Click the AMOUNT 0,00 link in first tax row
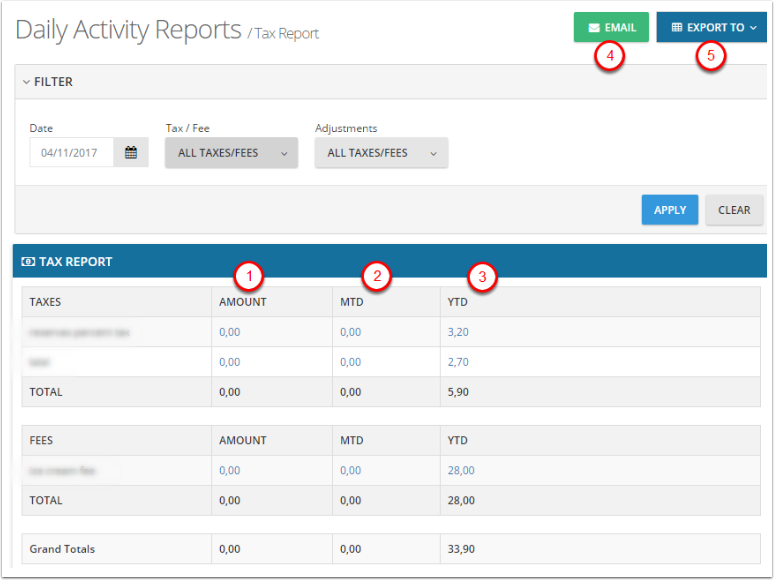The width and height of the screenshot is (774, 580). click(230, 332)
